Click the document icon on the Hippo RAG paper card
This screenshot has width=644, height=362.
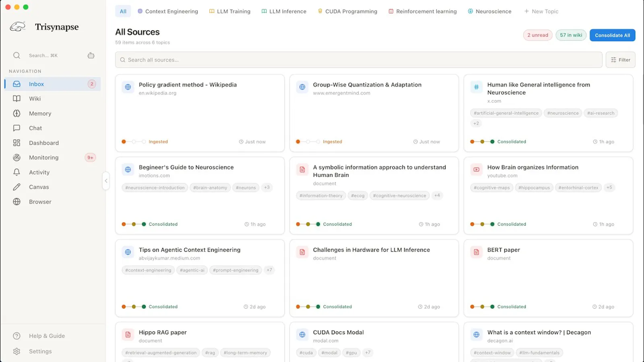(128, 335)
